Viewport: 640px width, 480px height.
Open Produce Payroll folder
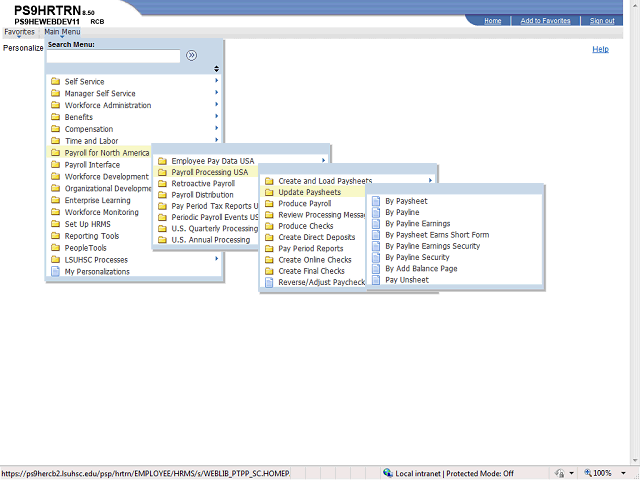coord(304,203)
